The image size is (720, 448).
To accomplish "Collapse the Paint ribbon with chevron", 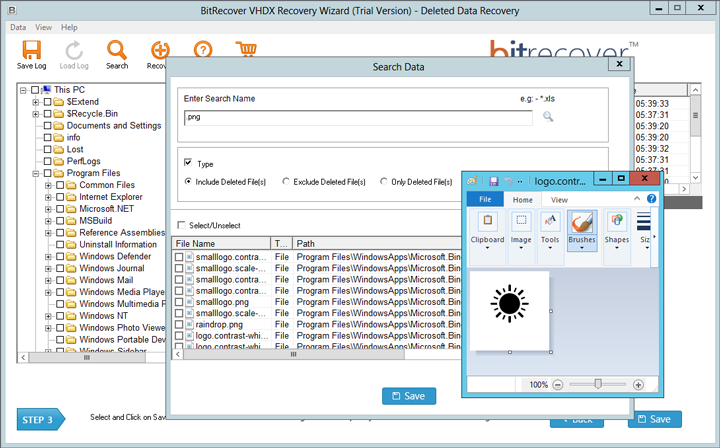I will [x=637, y=199].
